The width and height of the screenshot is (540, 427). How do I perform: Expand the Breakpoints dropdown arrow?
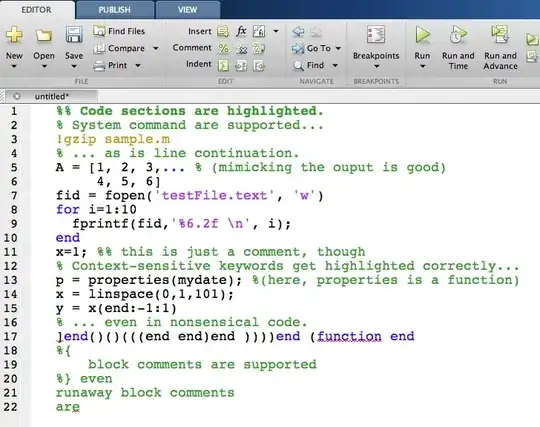[x=376, y=66]
